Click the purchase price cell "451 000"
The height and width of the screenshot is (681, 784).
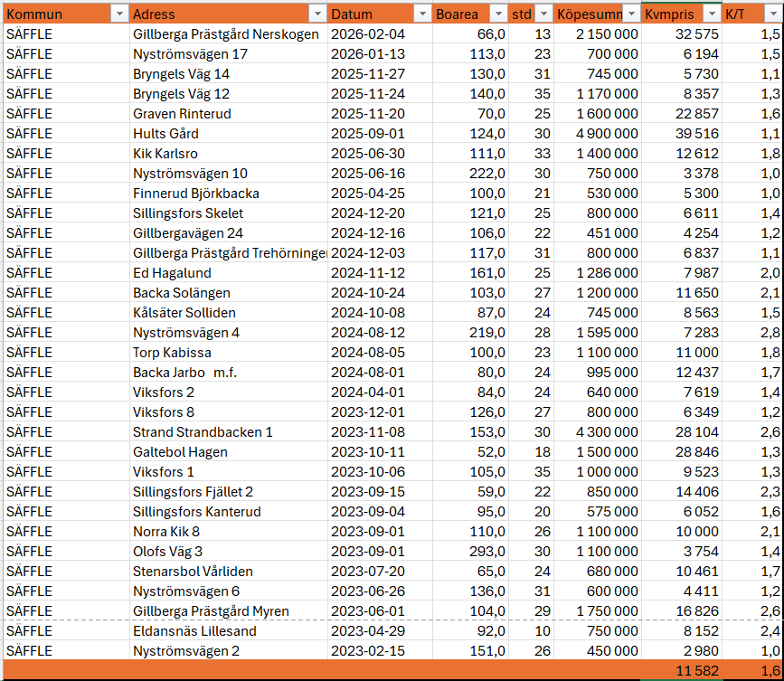tap(598, 233)
